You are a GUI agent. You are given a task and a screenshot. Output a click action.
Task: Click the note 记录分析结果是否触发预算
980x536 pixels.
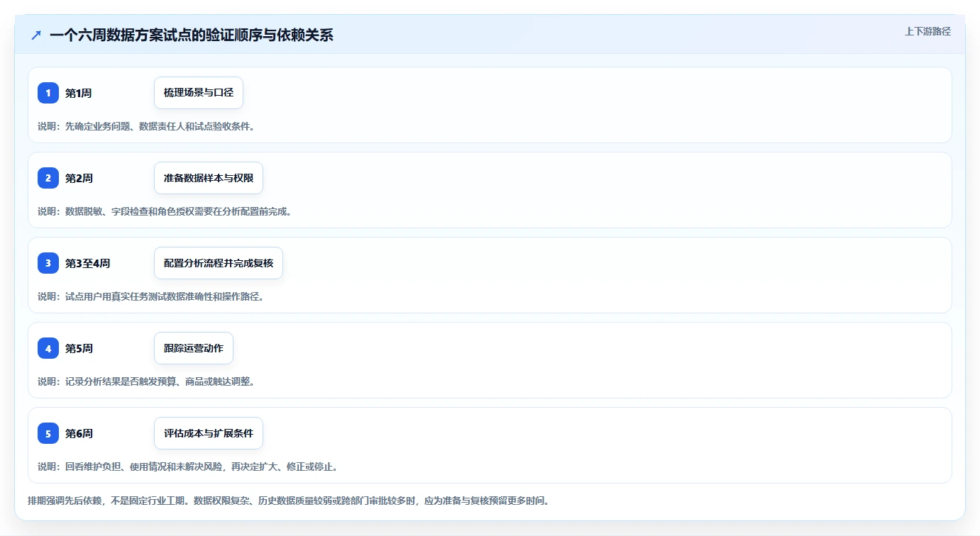(x=146, y=381)
